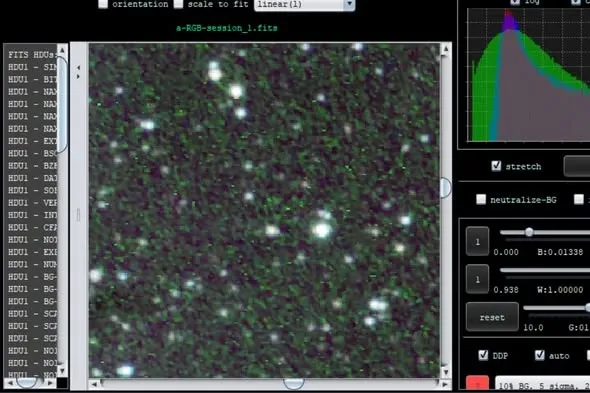This screenshot has width=590, height=393.
Task: Click the FITS HDU list vertical scrollbar thumb
Action: [x=62, y=104]
